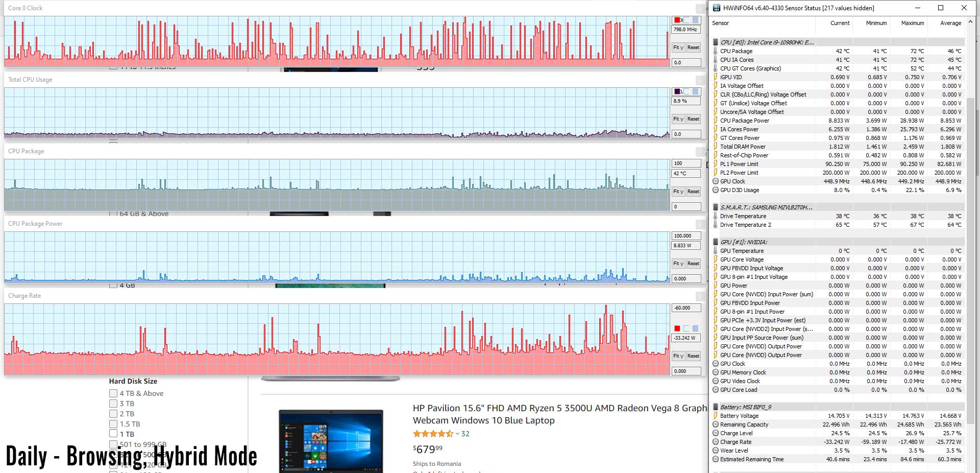Enable the '1.5 TB' hard disk filter
Image resolution: width=980 pixels, height=473 pixels.
tap(113, 424)
